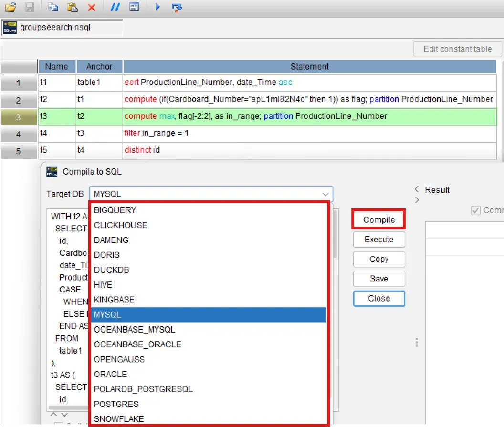
Task: Click the up caret below SQL text
Action: pos(53,415)
